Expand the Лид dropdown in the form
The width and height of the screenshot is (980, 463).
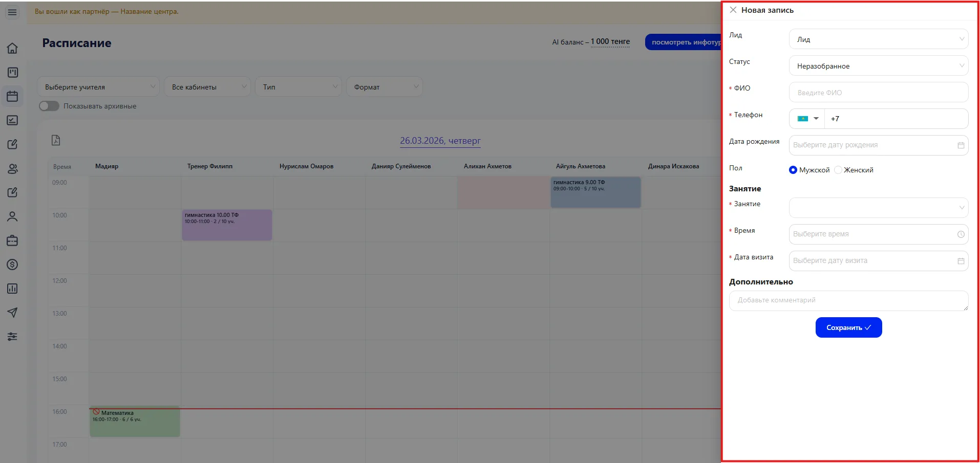[x=879, y=39]
